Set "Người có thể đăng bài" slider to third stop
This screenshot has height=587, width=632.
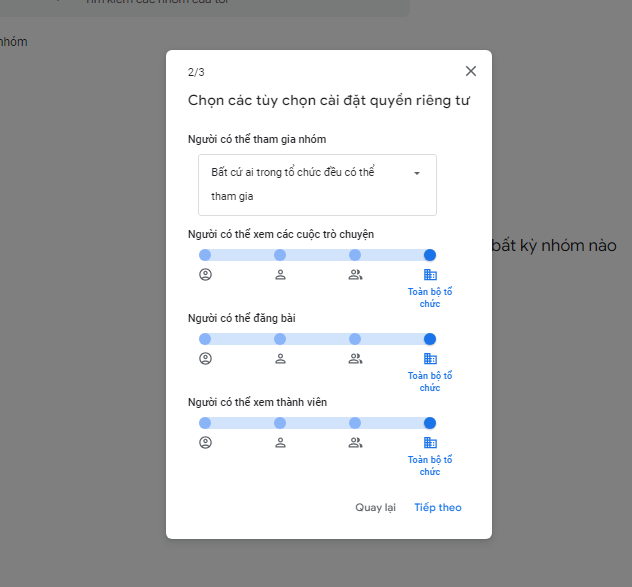tap(355, 339)
